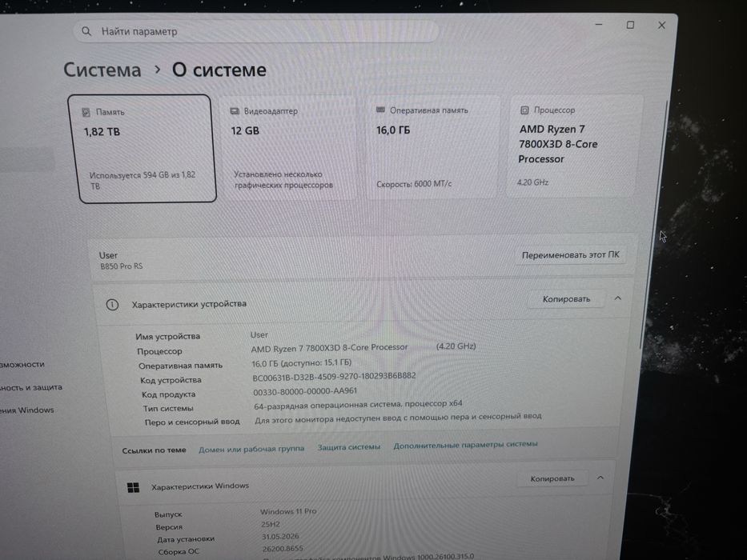The width and height of the screenshot is (747, 560).
Task: Select 'B850 Pro RS' model text
Action: point(122,266)
